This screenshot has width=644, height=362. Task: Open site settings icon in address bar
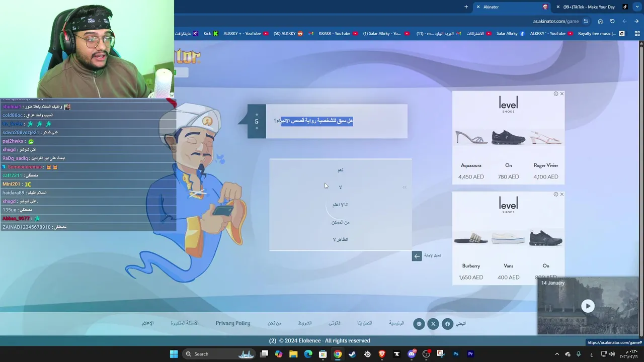[x=586, y=21]
